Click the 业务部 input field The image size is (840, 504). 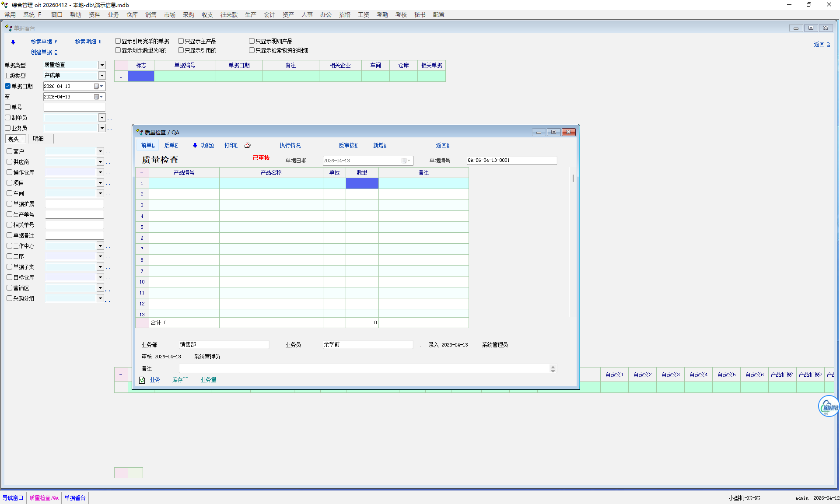click(x=224, y=345)
